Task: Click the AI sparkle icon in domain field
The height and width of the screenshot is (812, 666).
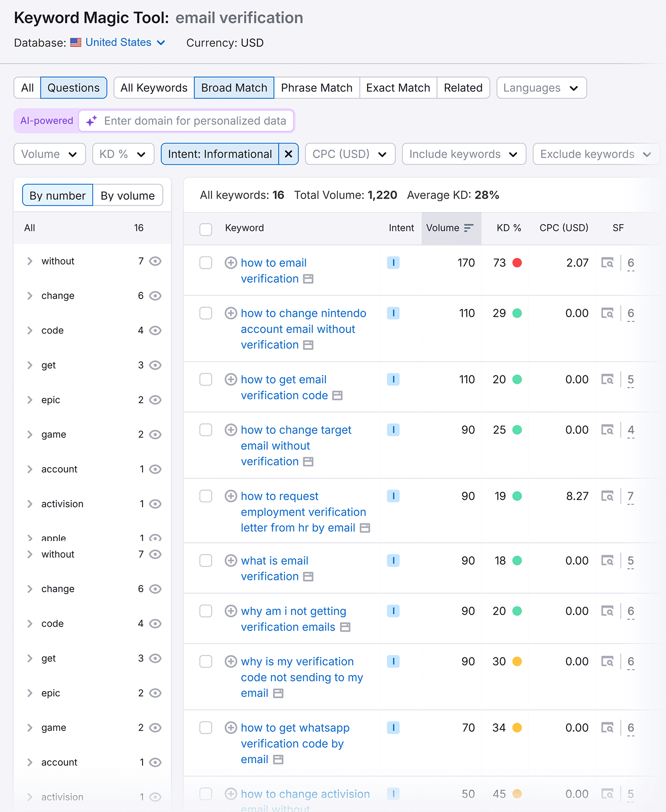Action: coord(91,121)
